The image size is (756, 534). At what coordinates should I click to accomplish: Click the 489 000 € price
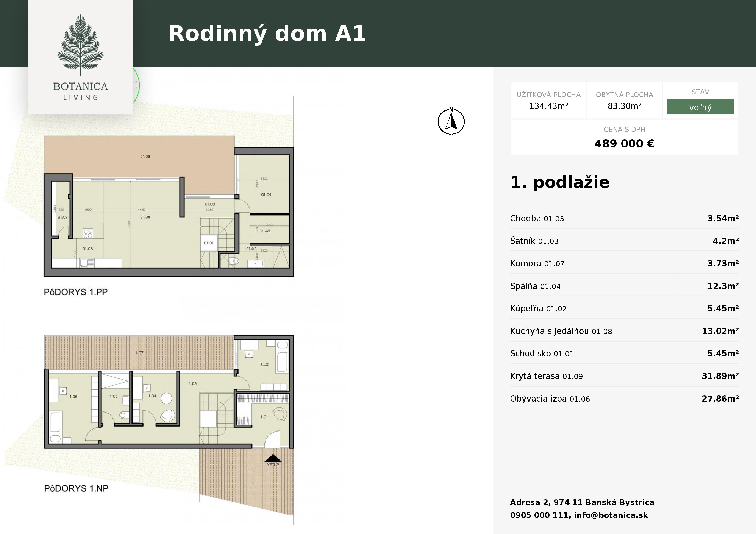point(624,143)
